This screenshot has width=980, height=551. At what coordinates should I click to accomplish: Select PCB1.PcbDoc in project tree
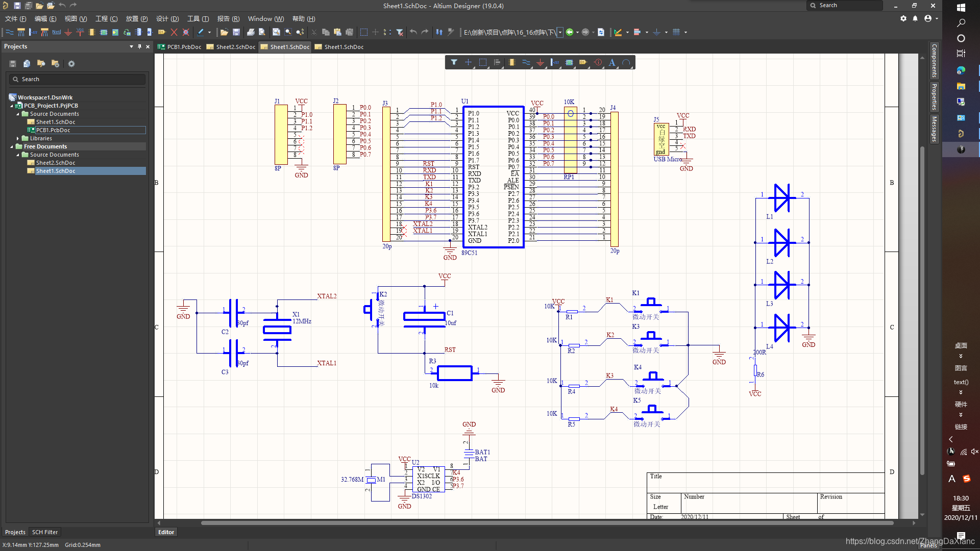coord(53,131)
